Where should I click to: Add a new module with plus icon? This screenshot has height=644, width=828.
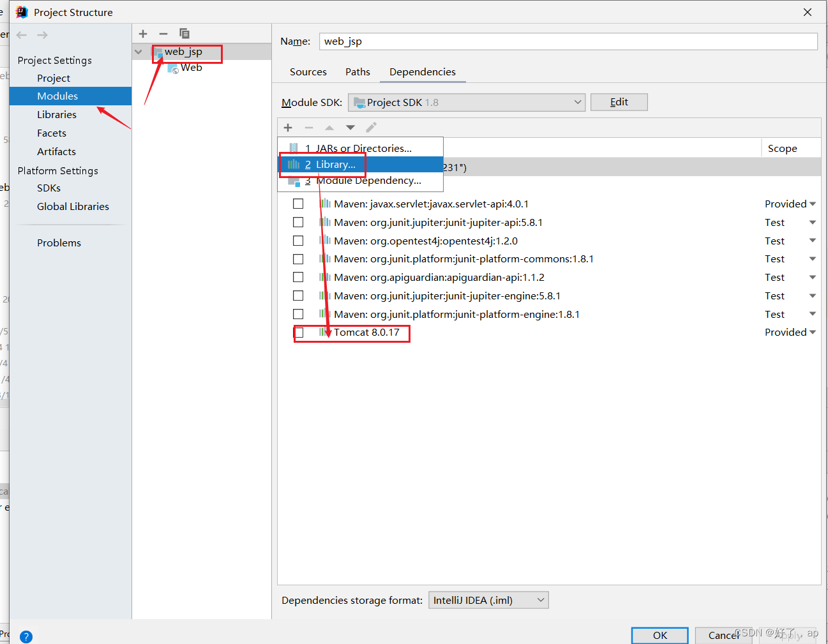143,34
